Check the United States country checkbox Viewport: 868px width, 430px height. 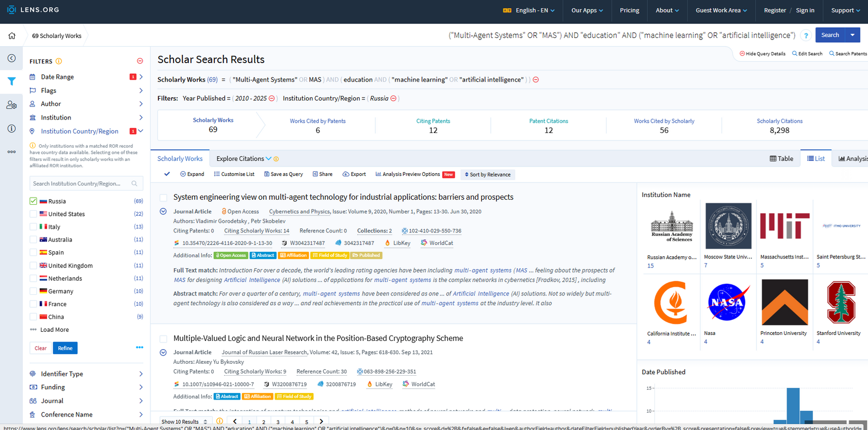[33, 214]
